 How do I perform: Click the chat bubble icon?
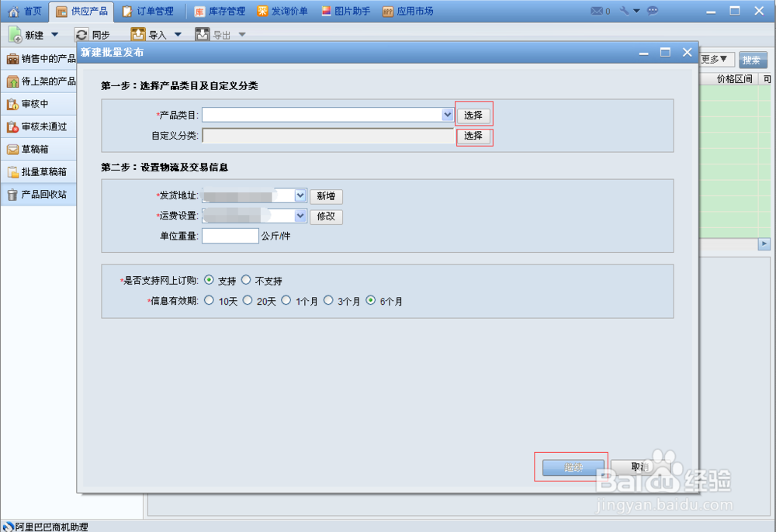click(653, 11)
